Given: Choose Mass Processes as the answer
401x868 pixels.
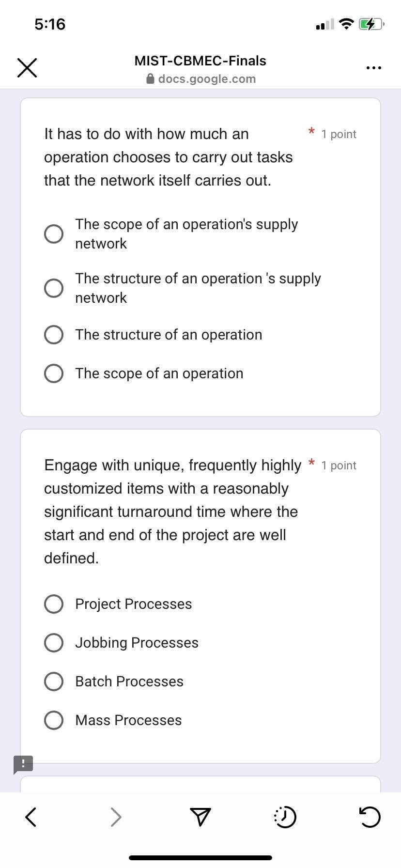Looking at the screenshot, I should [54, 720].
